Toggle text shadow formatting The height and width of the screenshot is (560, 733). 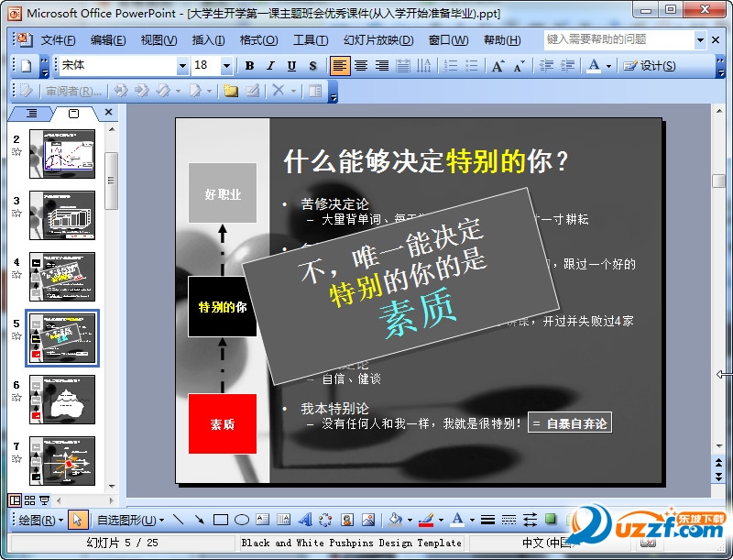pos(312,66)
